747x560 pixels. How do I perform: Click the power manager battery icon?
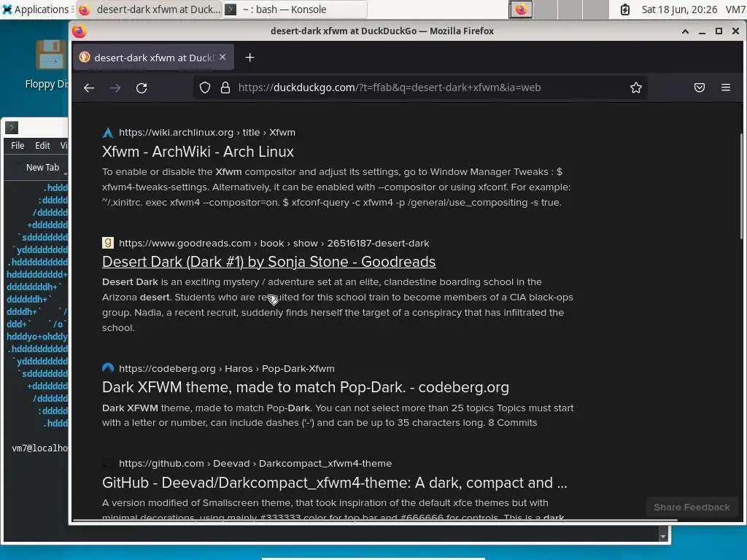tap(625, 9)
